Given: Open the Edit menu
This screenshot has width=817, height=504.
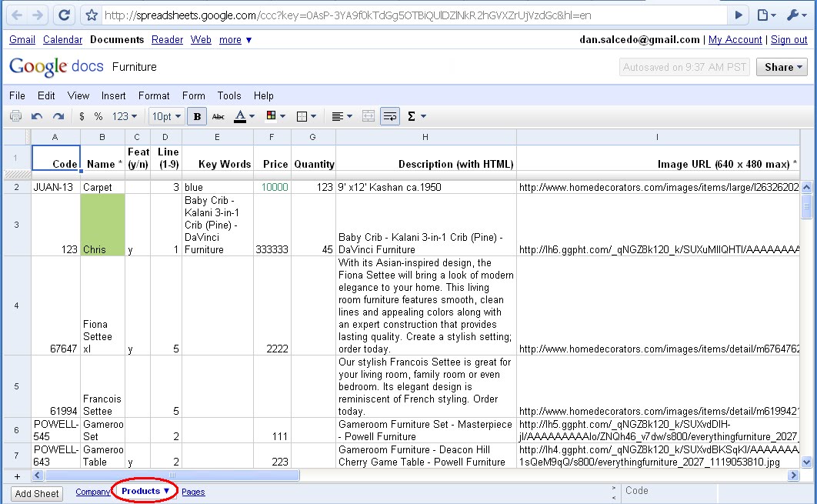Looking at the screenshot, I should (46, 95).
